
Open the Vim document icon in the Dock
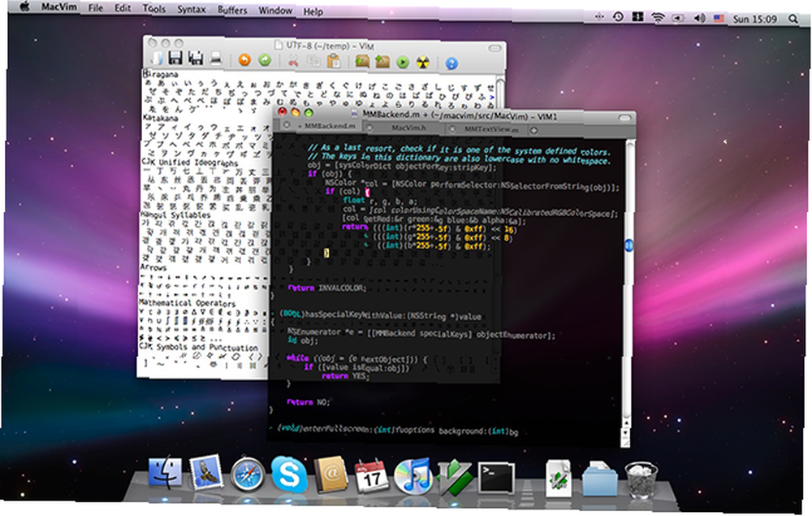coord(559,478)
